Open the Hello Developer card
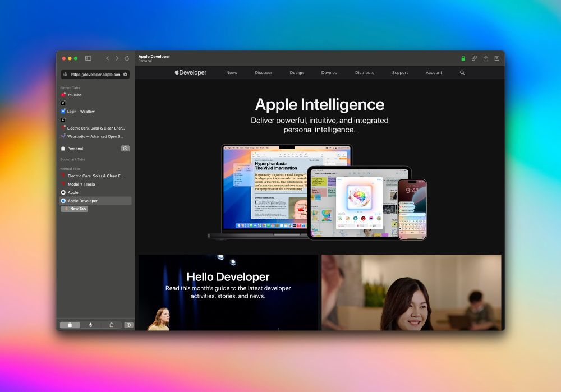The image size is (561, 392). (x=228, y=292)
